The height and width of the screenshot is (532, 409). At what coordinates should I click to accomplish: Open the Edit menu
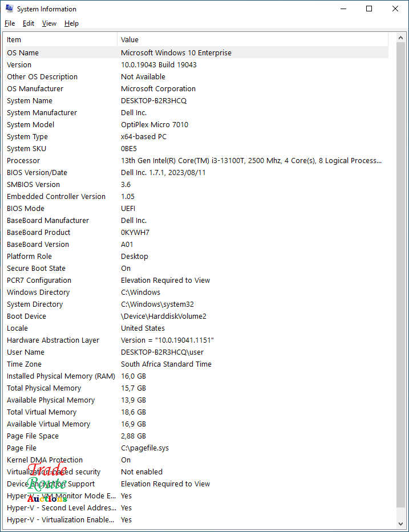pos(28,23)
